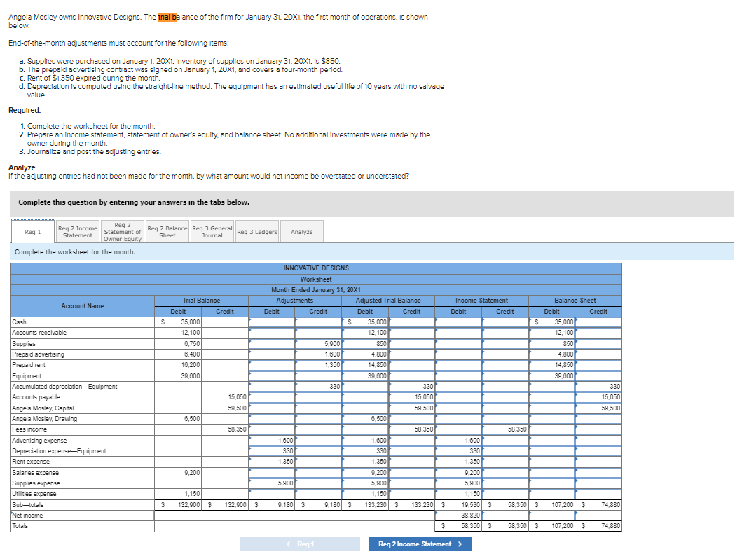Click the highlighted 'trial b' text

(167, 17)
